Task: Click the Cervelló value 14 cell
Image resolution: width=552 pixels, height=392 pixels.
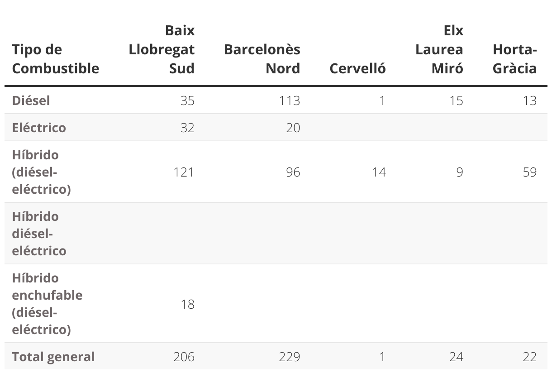Action: (379, 172)
